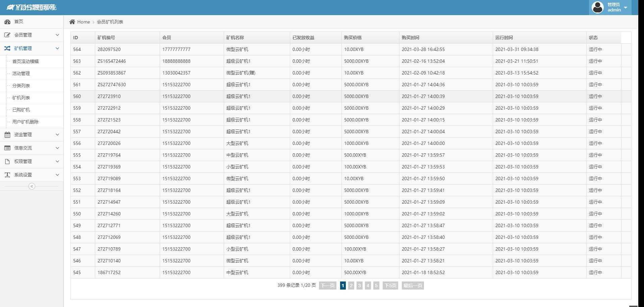Screen dimensions: 644x307
Task: Collapse sidebar with double-arrow icon
Action: (x=32, y=186)
